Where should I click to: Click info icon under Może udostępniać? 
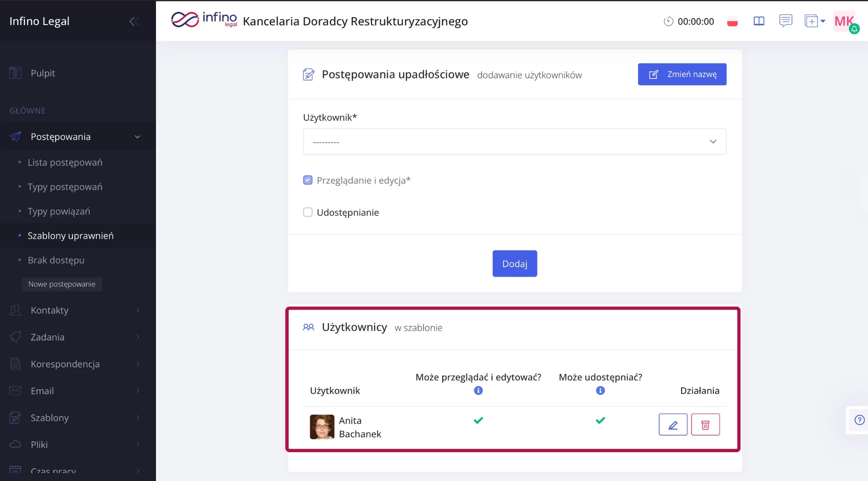pos(600,391)
